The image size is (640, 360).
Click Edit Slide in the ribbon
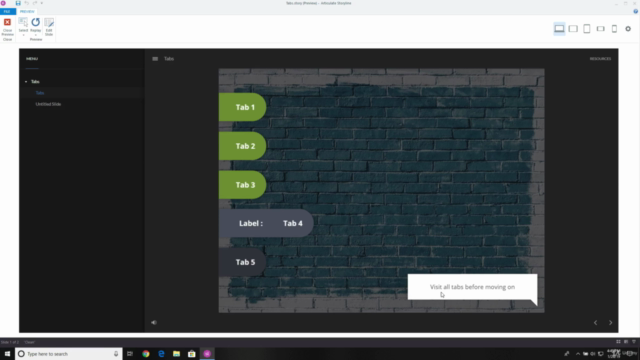pyautogui.click(x=49, y=27)
